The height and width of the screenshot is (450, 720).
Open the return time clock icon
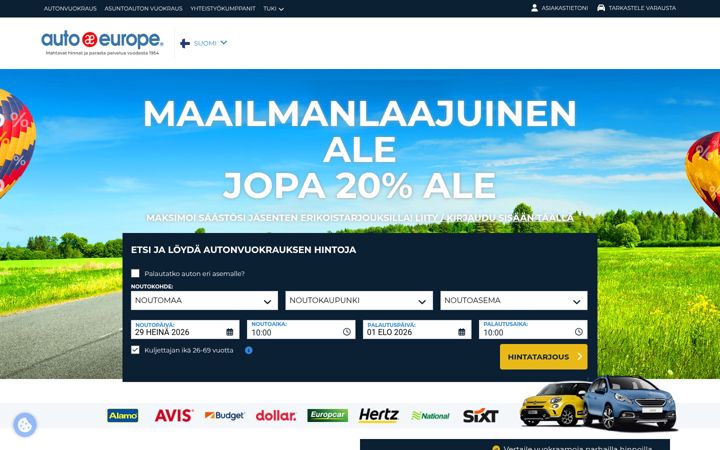pos(579,332)
